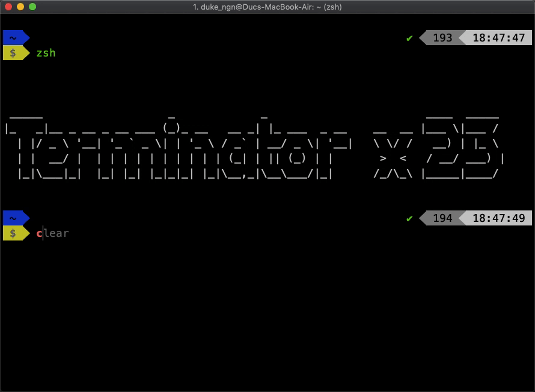Click the 18:47:47 timestamp segment
Viewport: 535px width, 392px height.
tap(499, 38)
